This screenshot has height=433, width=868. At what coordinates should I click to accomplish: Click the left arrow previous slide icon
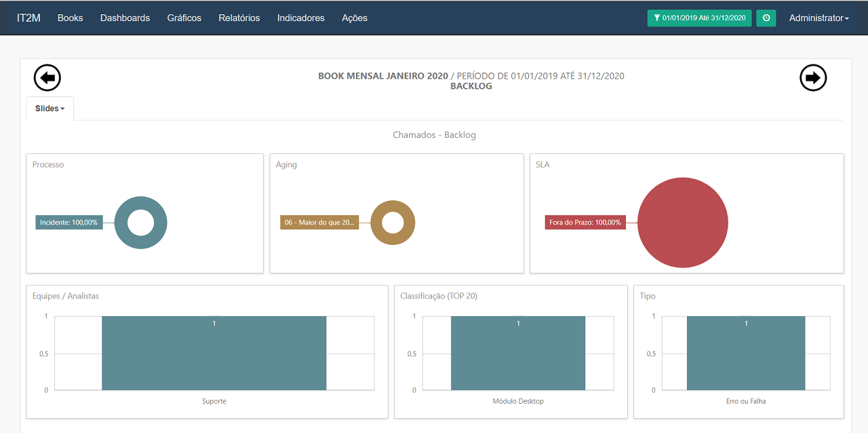click(47, 78)
